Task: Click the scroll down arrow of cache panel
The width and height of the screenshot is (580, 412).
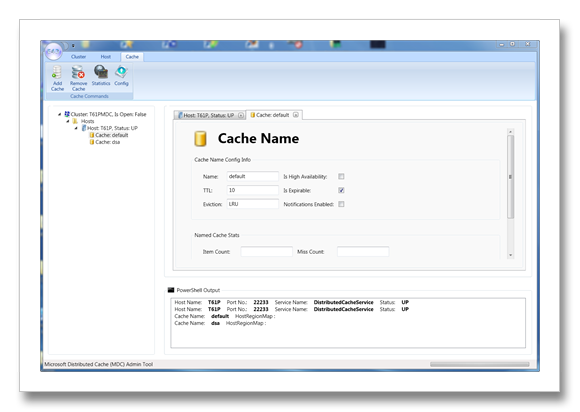Action: (510, 255)
